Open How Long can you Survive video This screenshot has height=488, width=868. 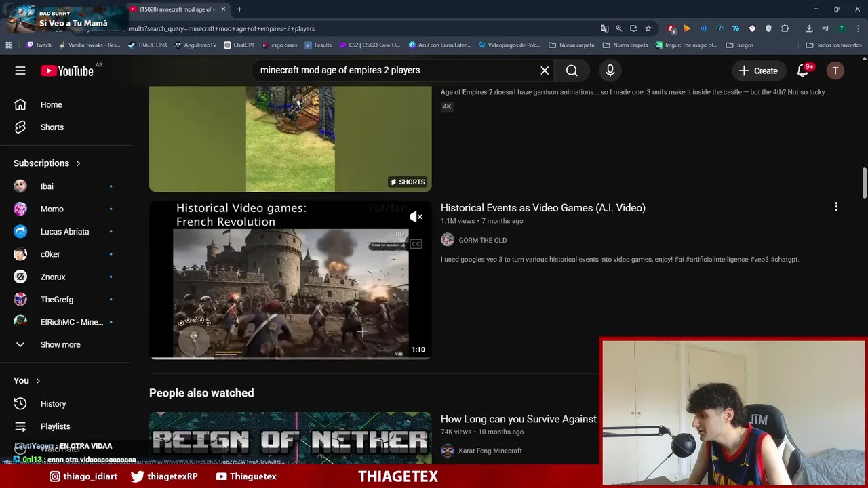519,419
